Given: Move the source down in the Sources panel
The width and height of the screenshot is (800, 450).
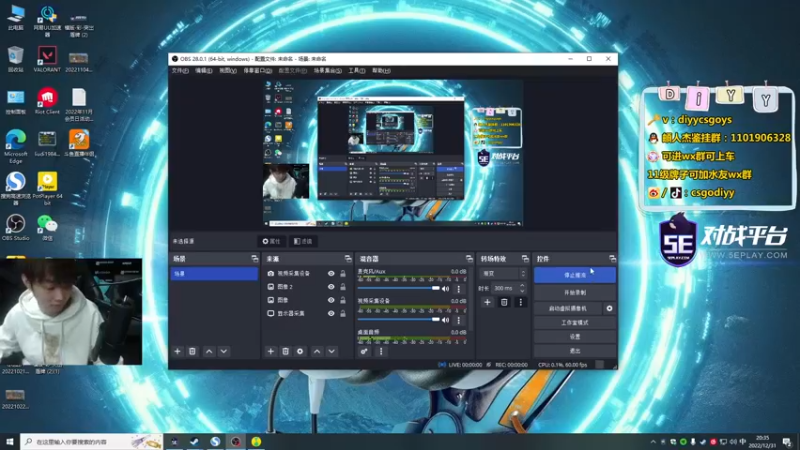Looking at the screenshot, I should pyautogui.click(x=332, y=351).
